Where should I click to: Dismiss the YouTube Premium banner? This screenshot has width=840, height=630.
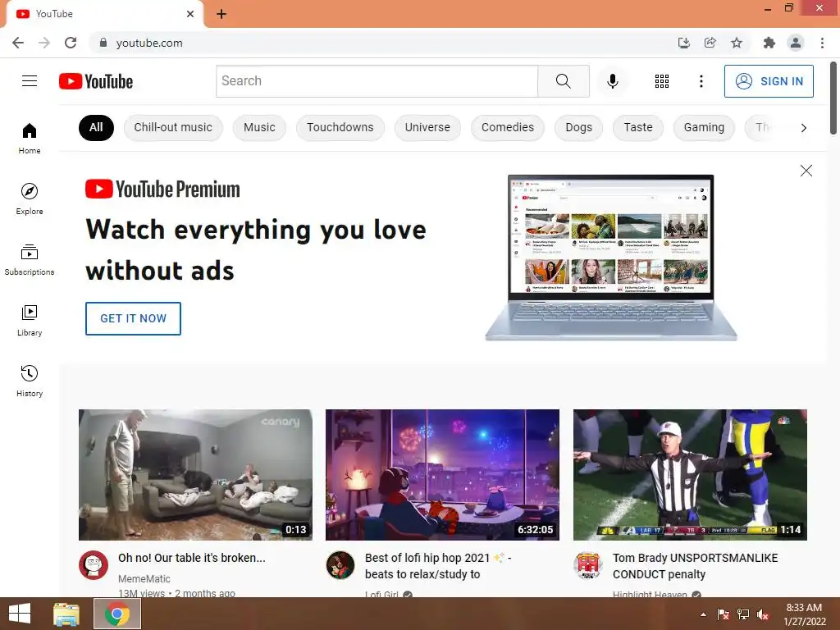pyautogui.click(x=806, y=171)
